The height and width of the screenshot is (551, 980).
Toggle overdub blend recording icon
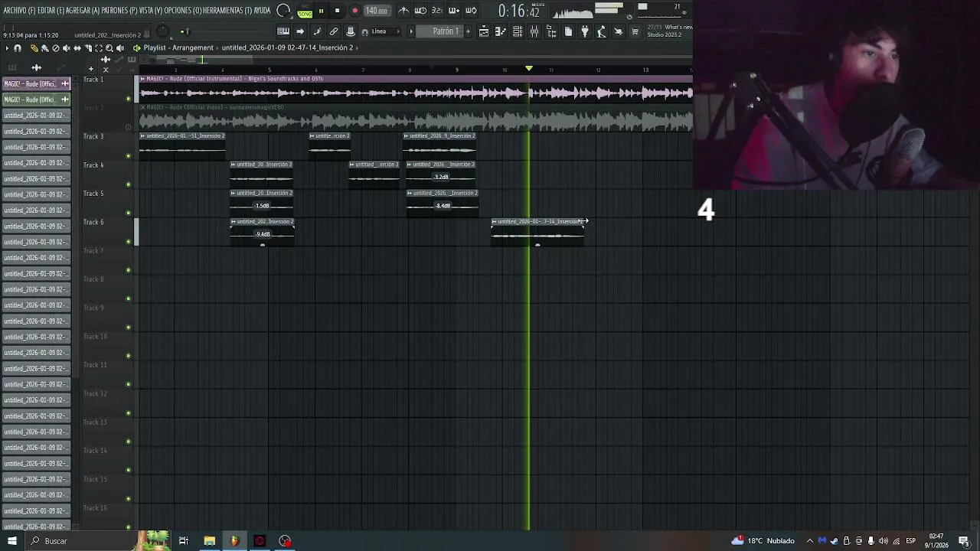click(454, 11)
